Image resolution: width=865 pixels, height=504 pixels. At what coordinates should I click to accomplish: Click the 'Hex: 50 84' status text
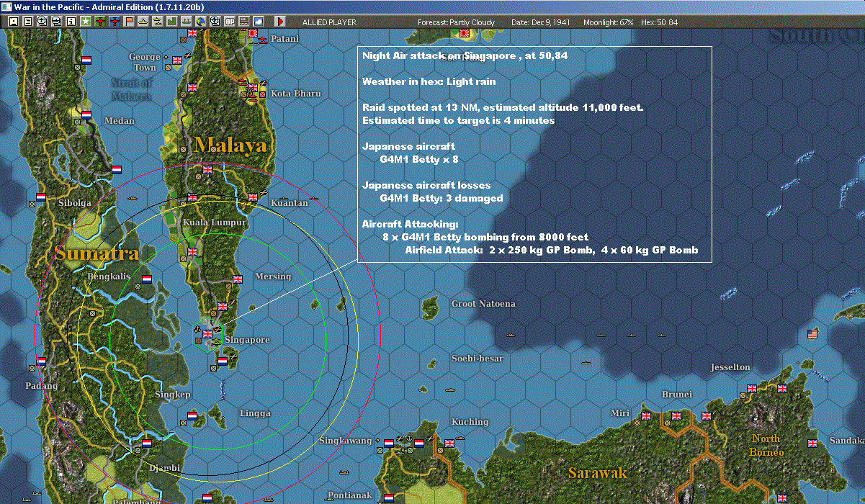(659, 22)
